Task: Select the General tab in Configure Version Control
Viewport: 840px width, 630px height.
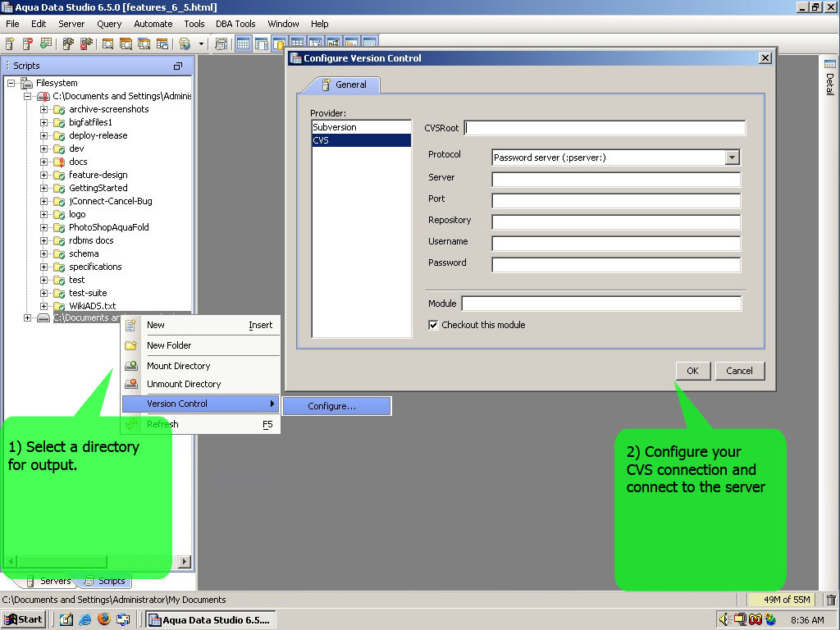Action: tap(344, 84)
